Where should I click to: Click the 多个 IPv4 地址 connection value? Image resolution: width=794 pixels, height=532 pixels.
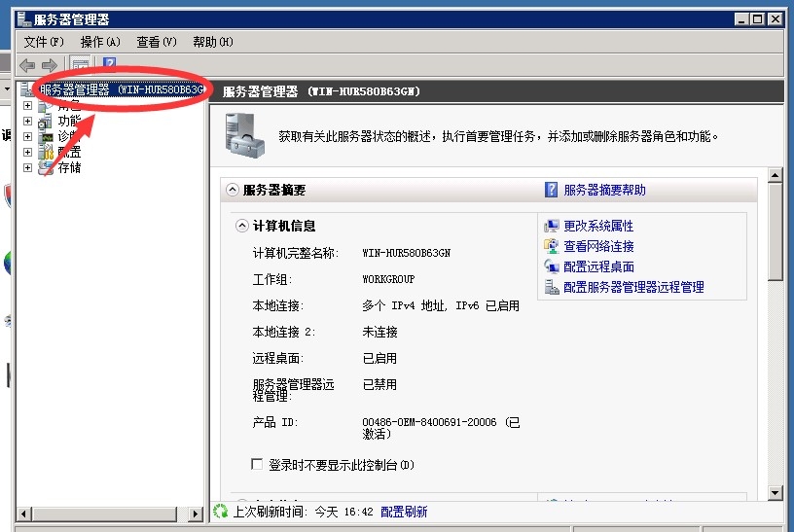[441, 305]
